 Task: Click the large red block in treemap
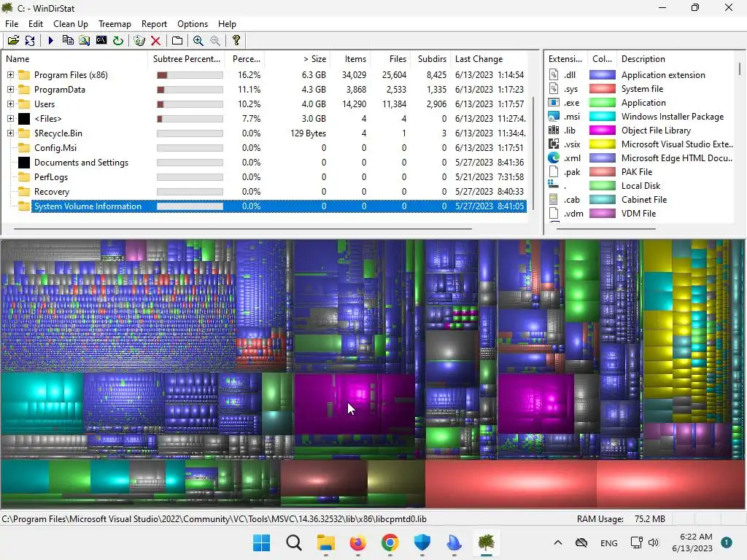pyautogui.click(x=511, y=484)
